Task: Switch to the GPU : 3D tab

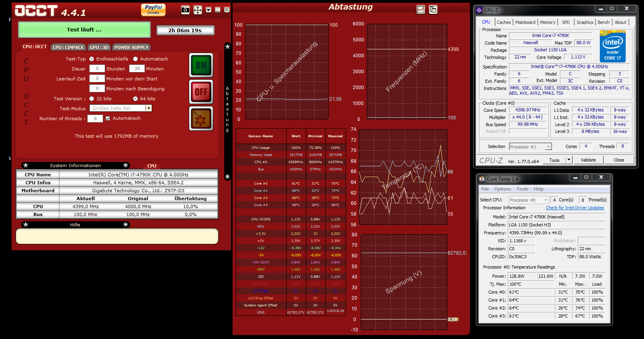Action: 99,47
